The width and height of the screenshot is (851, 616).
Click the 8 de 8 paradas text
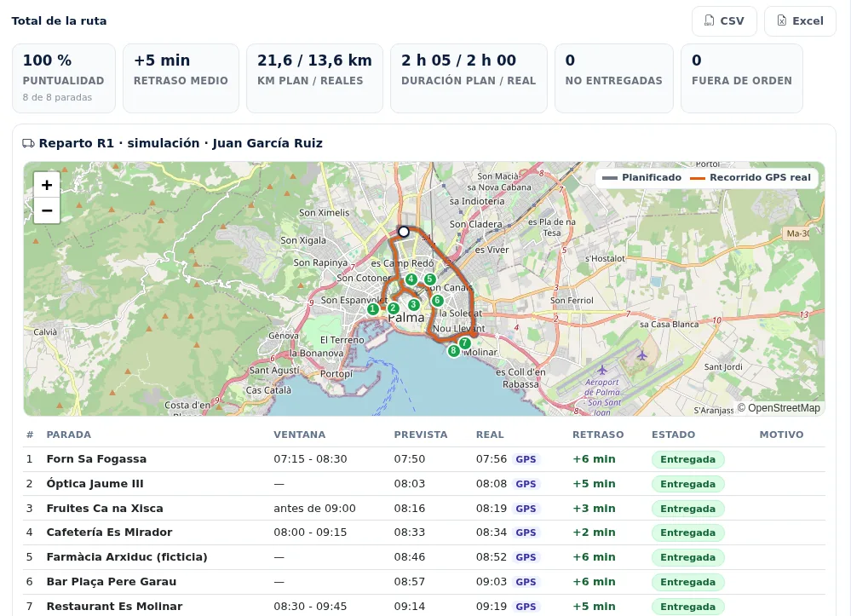tap(57, 97)
